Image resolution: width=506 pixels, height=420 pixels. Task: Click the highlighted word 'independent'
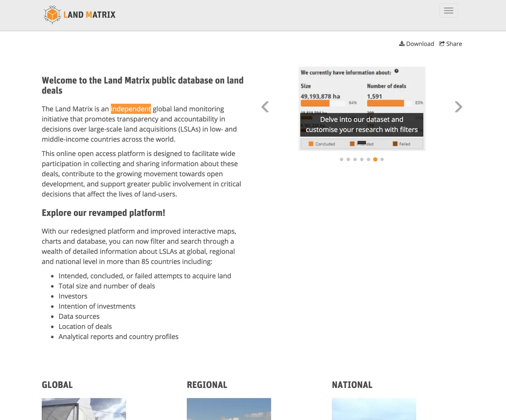click(x=131, y=109)
